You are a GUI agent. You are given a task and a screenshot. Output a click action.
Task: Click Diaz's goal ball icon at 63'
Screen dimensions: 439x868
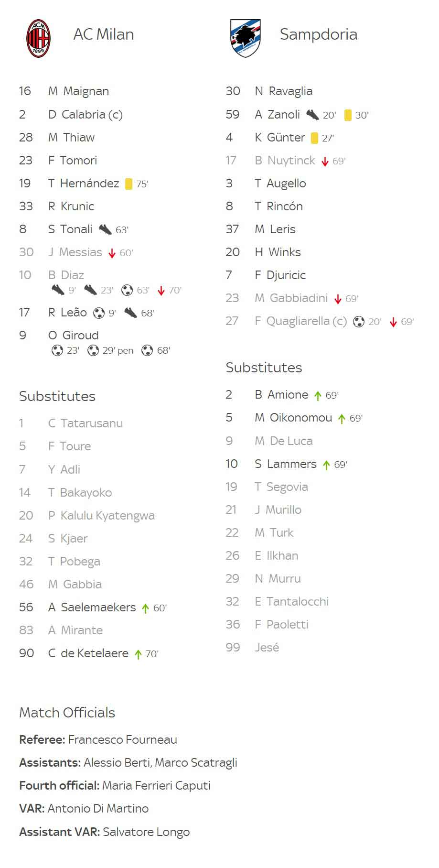pos(127,290)
